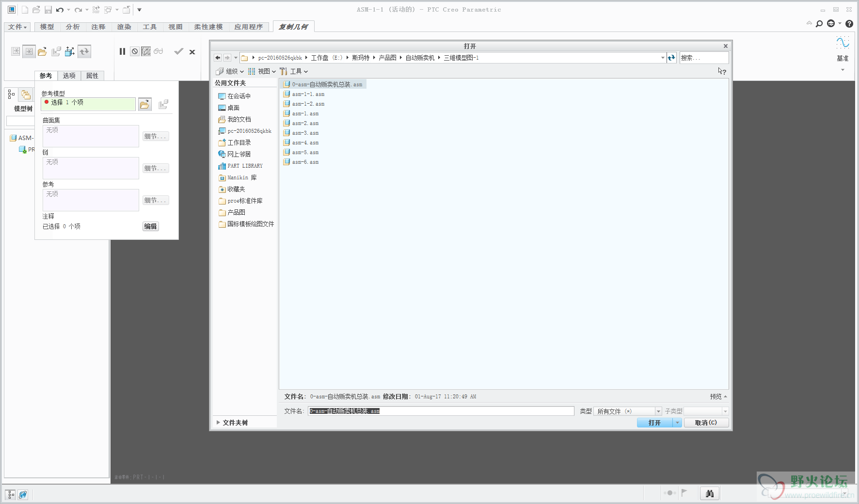Expand the 组织 dropdown in Open dialog
The width and height of the screenshot is (859, 504).
pyautogui.click(x=230, y=71)
